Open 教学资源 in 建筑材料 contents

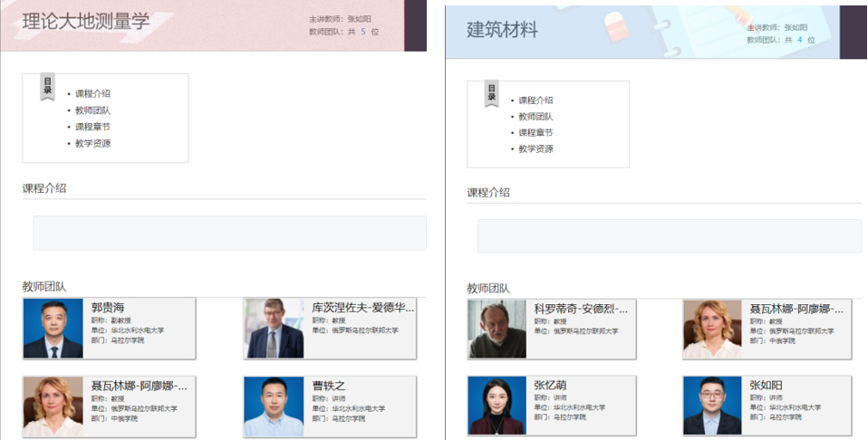[x=535, y=149]
